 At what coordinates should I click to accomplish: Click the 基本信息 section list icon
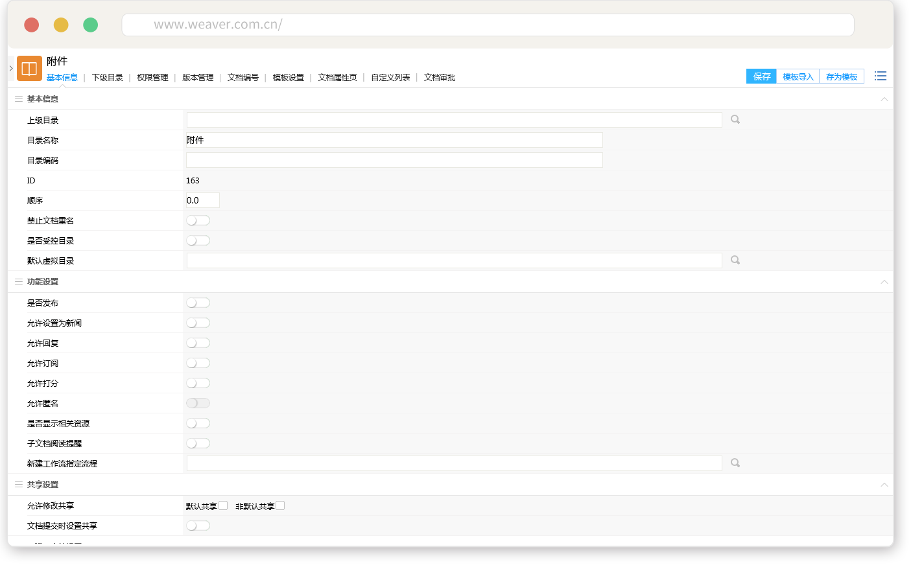[19, 99]
